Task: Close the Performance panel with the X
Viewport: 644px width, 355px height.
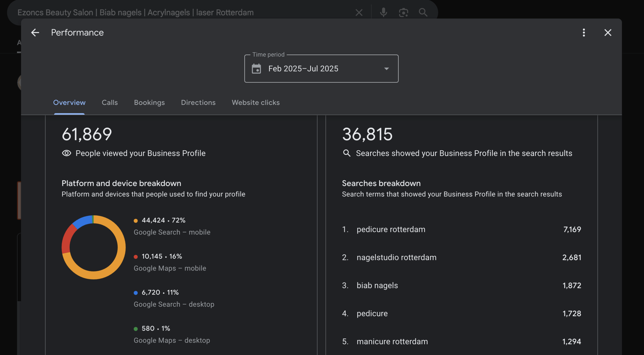Action: [x=608, y=33]
